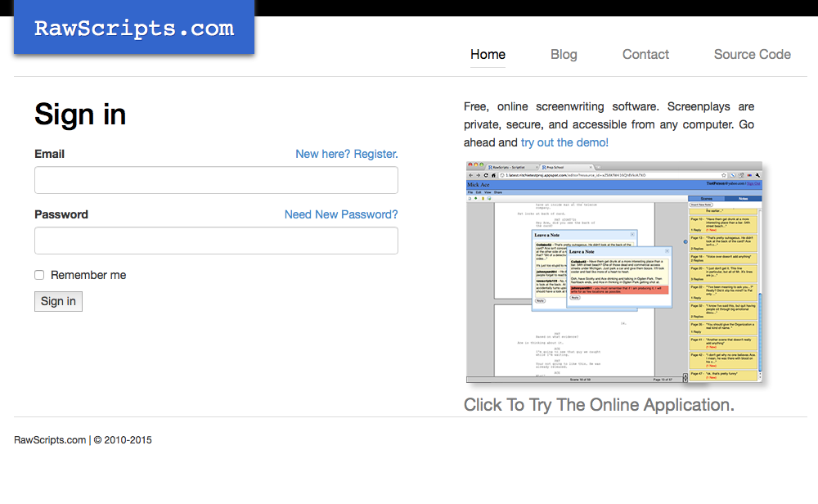Submit with the Sign in button
This screenshot has height=504, width=818.
tap(58, 302)
